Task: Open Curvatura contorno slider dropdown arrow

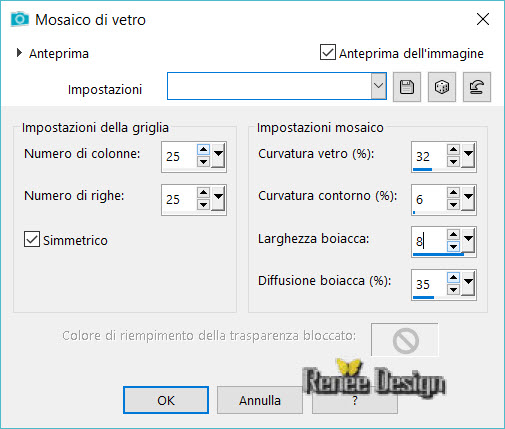Action: (468, 198)
